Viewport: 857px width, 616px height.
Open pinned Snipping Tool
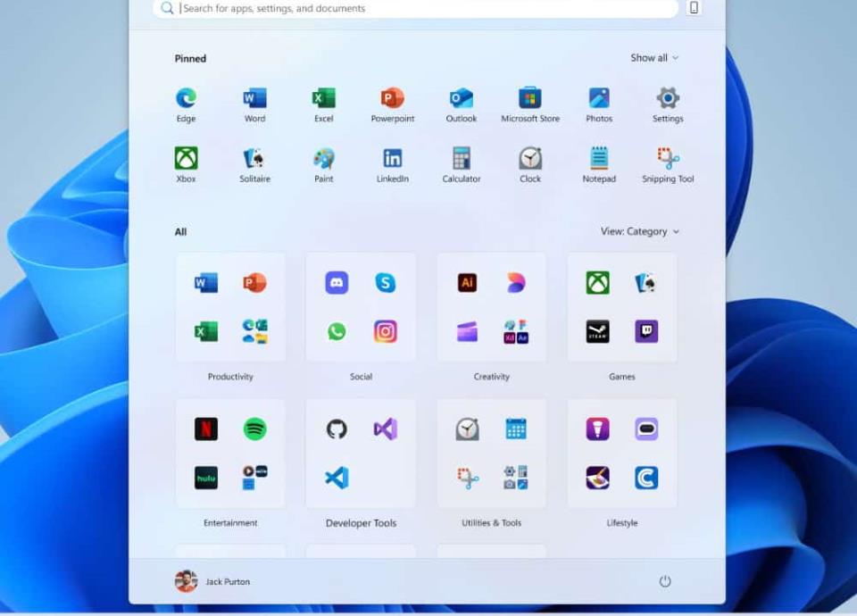[668, 159]
